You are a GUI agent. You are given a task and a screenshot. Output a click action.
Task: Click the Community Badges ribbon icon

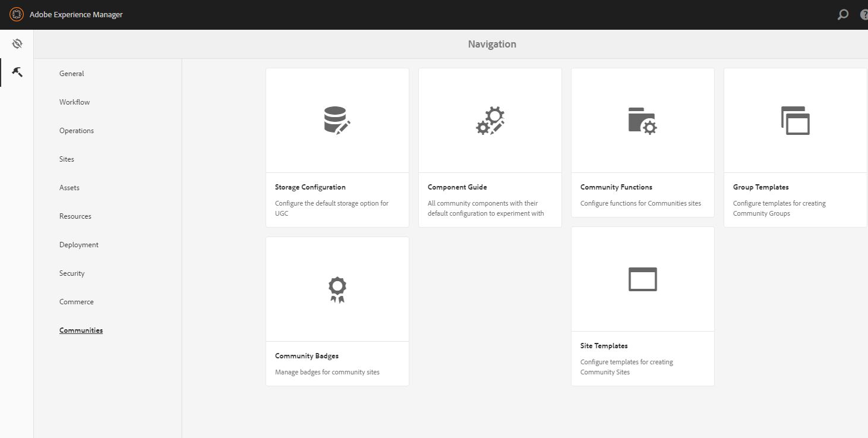tap(337, 289)
